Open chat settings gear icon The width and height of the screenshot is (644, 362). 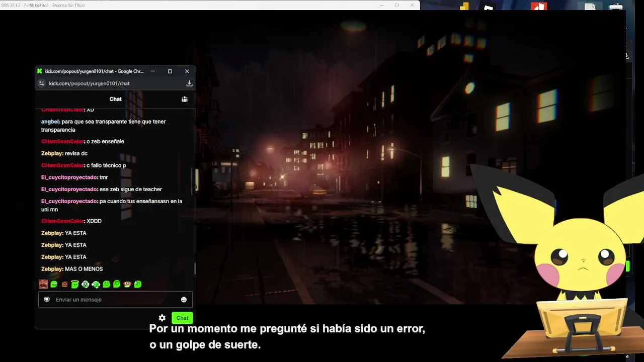(x=162, y=318)
